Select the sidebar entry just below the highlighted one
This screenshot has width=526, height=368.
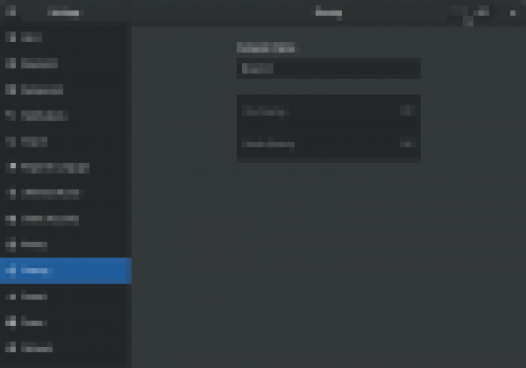pos(66,297)
